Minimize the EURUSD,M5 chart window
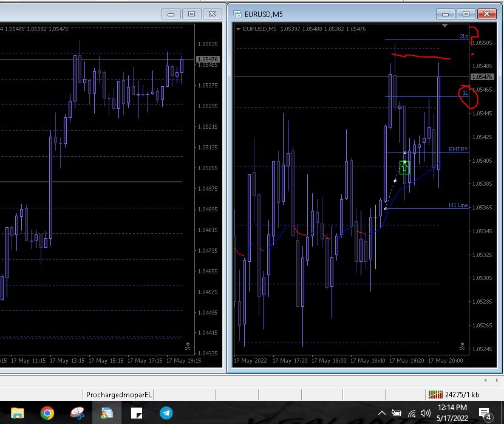 click(x=445, y=14)
